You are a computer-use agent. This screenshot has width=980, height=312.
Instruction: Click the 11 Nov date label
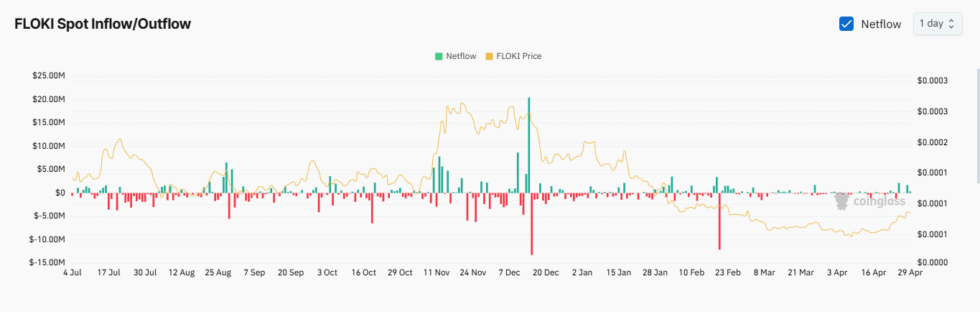coord(437,273)
